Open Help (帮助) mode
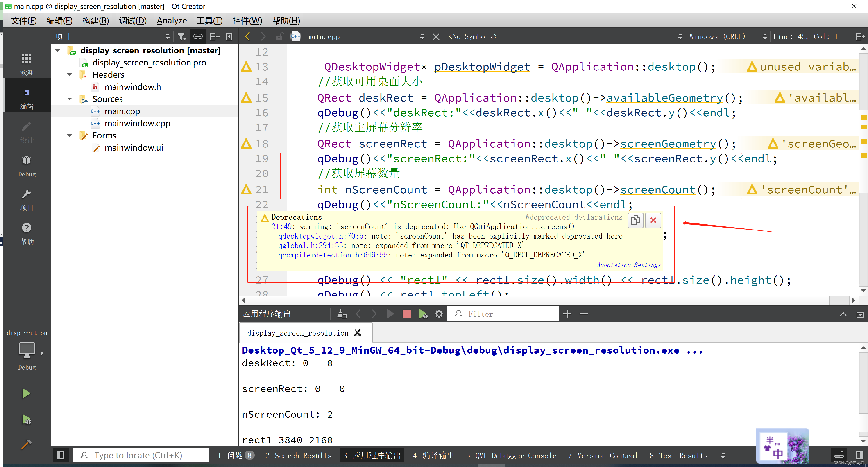The height and width of the screenshot is (467, 868). pyautogui.click(x=27, y=233)
